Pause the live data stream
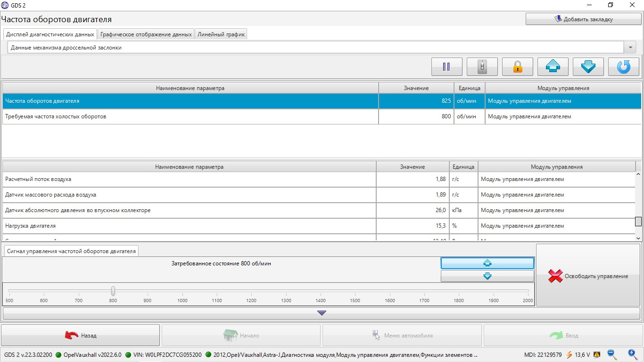The width and height of the screenshot is (644, 362). click(x=446, y=67)
